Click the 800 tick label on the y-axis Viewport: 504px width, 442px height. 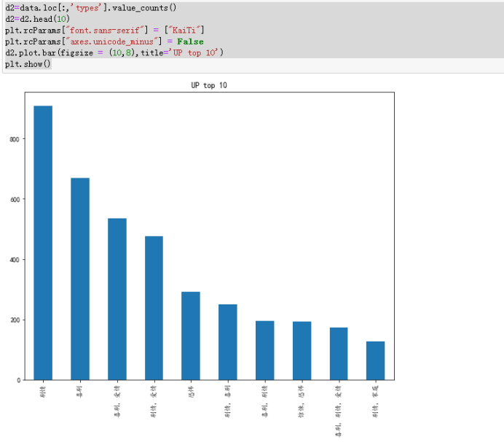(x=15, y=139)
